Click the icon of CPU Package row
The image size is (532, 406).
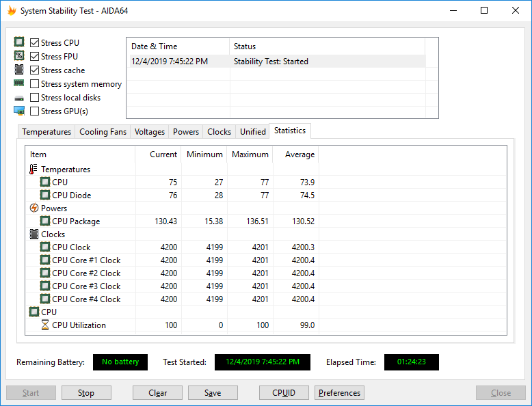click(44, 221)
